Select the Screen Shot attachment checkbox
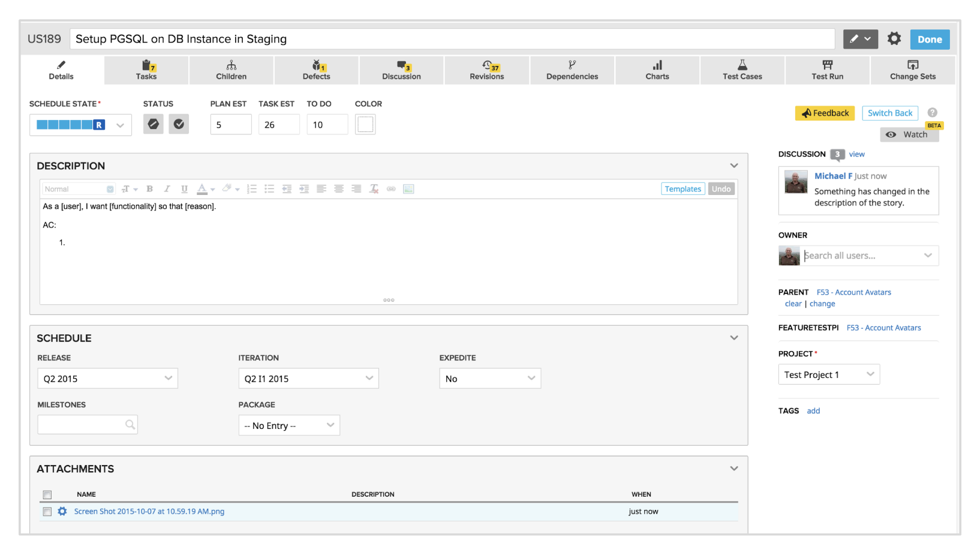This screenshot has height=555, width=980. (47, 512)
